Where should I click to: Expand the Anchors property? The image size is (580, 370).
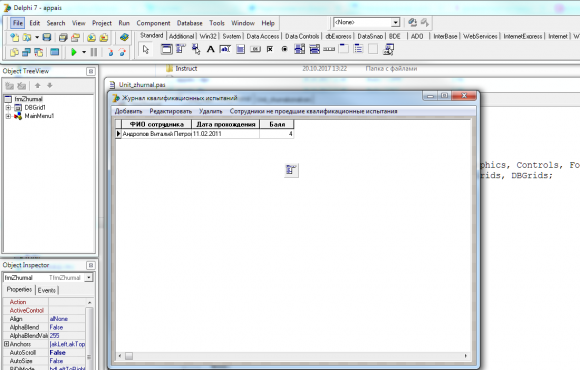(x=6, y=344)
